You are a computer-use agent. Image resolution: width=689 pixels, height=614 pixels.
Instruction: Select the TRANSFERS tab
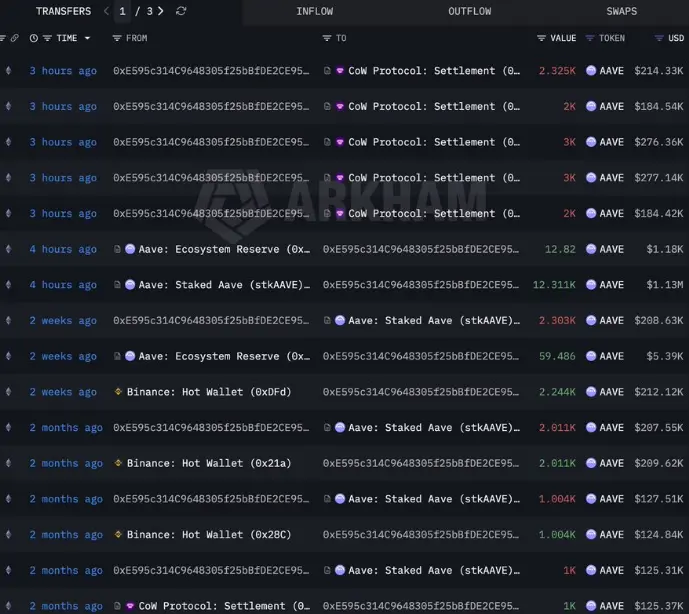point(64,11)
